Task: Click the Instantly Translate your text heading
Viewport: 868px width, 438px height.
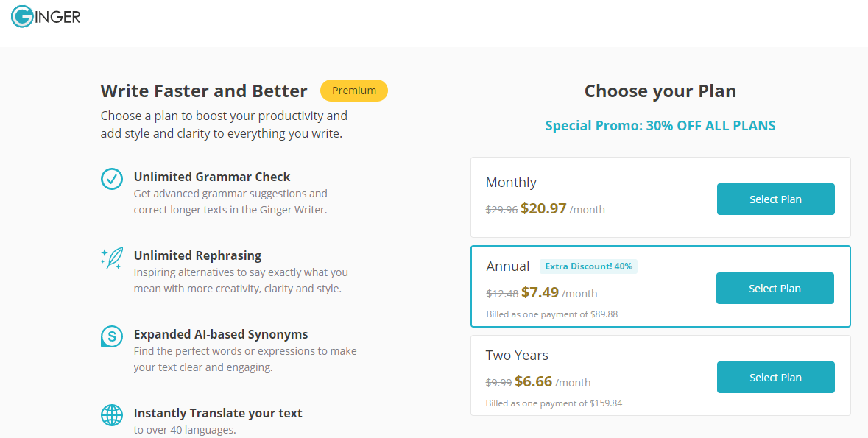Action: pyautogui.click(x=218, y=414)
